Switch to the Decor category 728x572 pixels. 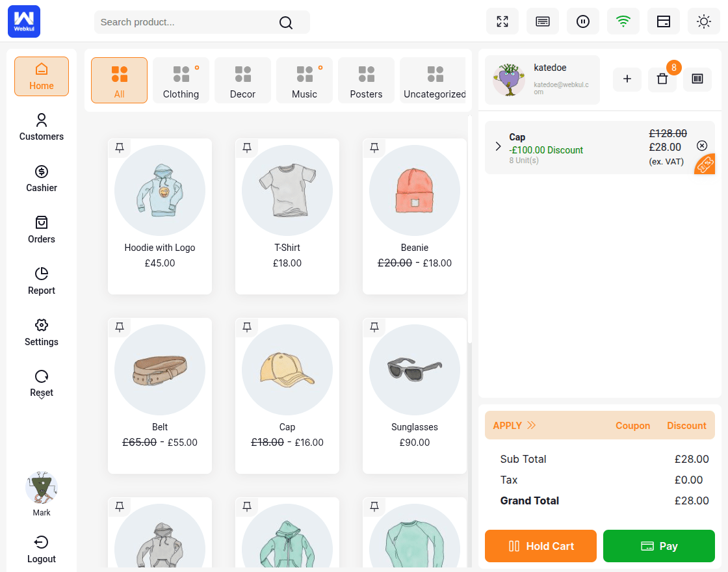click(x=242, y=80)
